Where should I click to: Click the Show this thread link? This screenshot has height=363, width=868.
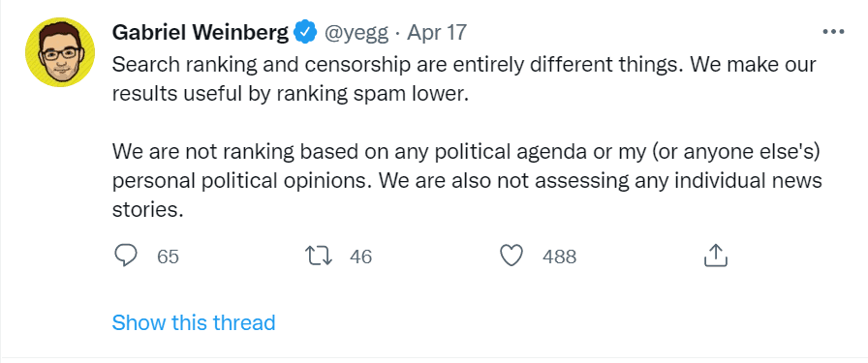click(x=193, y=322)
